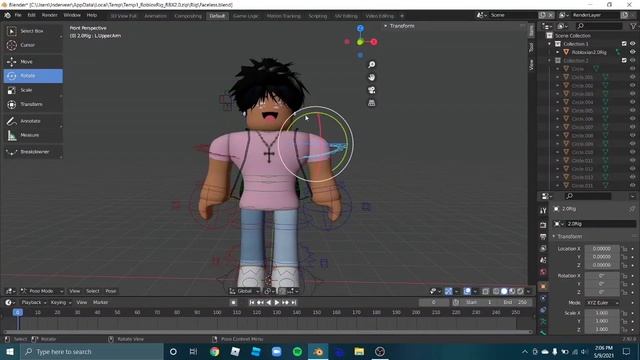Viewport: 640px width, 360px height.
Task: Switch to Scripting workspace tab
Action: pyautogui.click(x=318, y=16)
